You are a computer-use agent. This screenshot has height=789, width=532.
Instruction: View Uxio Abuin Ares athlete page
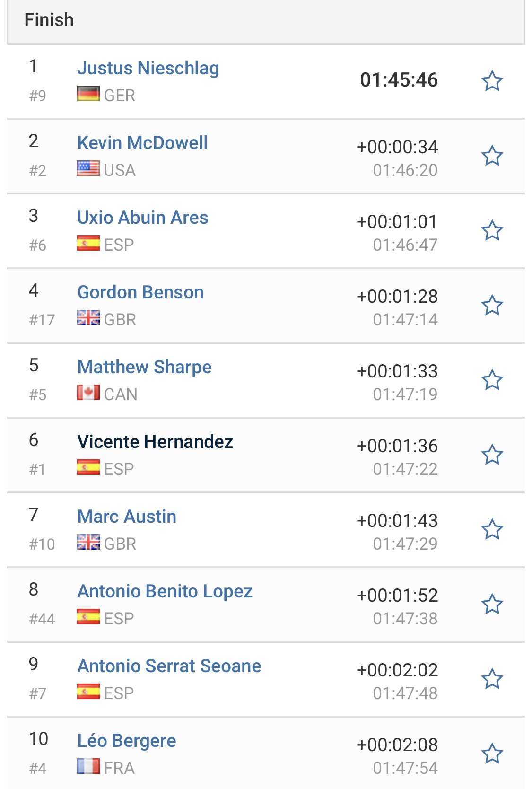coord(143,218)
